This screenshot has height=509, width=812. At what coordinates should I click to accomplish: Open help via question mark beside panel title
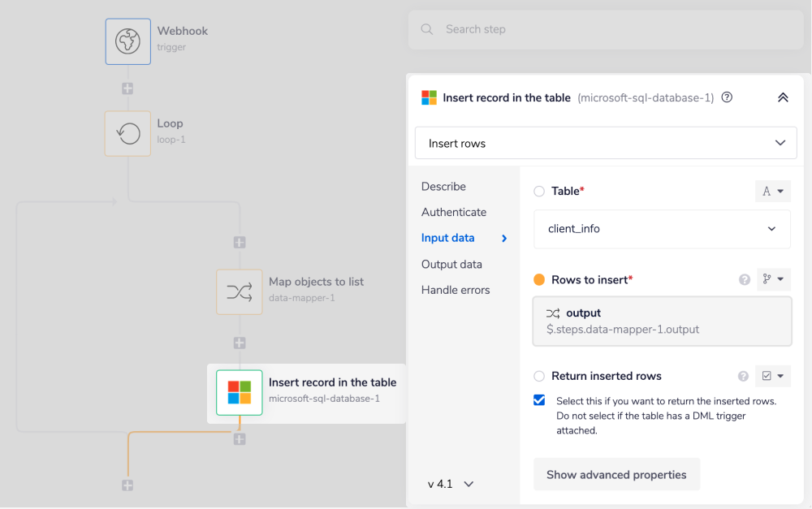726,97
